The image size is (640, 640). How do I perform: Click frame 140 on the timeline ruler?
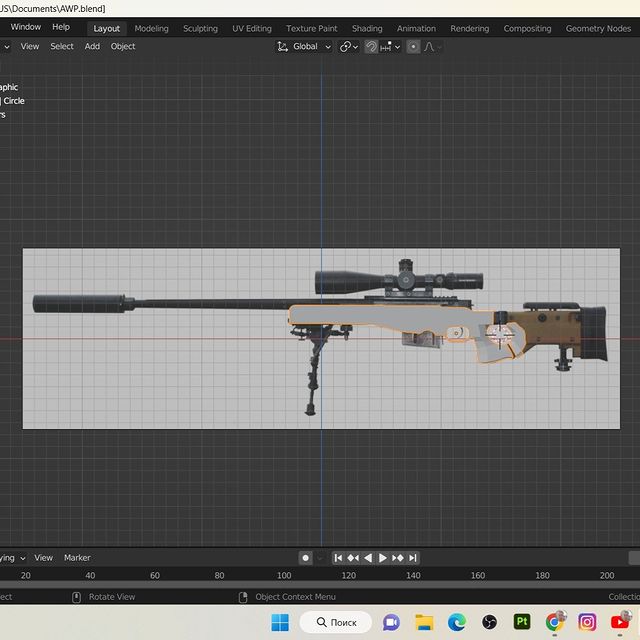(x=413, y=576)
